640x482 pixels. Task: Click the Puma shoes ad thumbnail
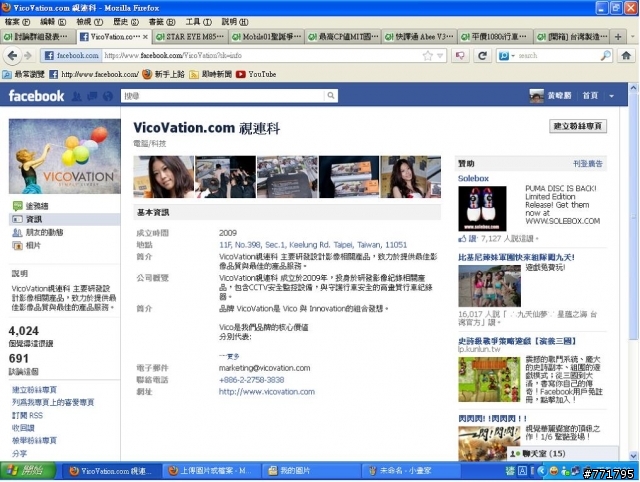(482, 209)
